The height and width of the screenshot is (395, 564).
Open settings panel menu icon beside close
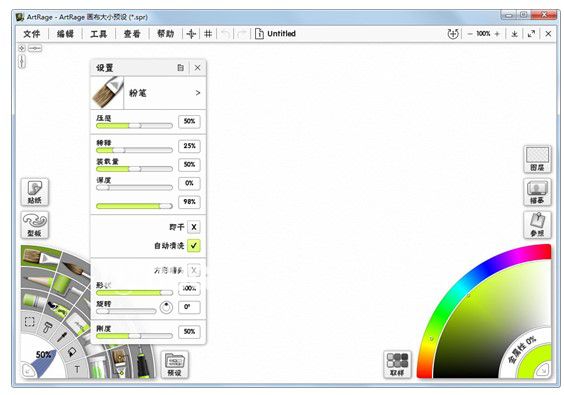181,68
